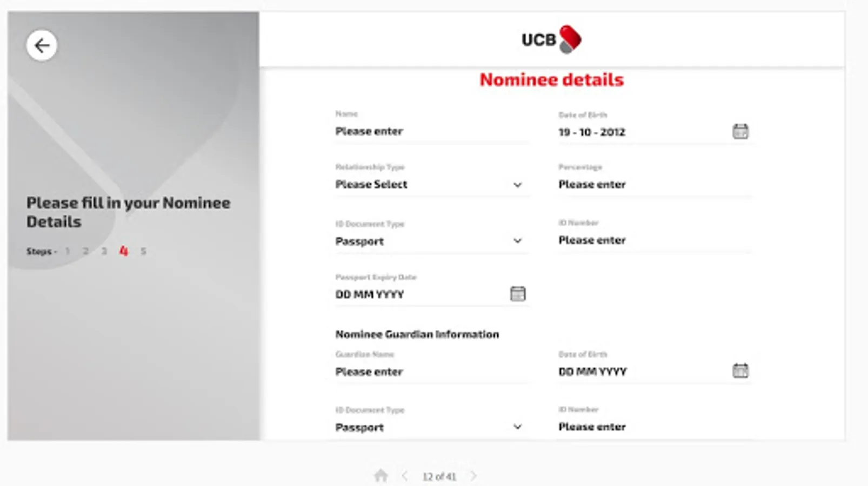Image resolution: width=868 pixels, height=486 pixels.
Task: Click the 12 of 41 page indicator
Action: (x=439, y=476)
